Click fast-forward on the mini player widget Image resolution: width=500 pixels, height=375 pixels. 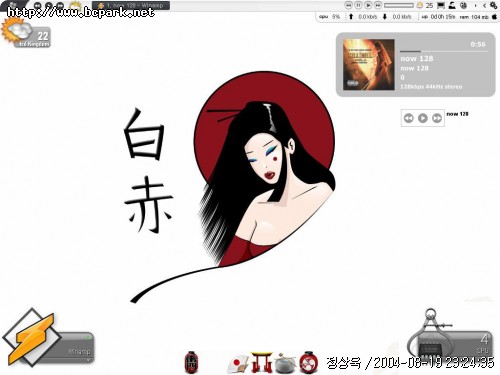[x=437, y=118]
